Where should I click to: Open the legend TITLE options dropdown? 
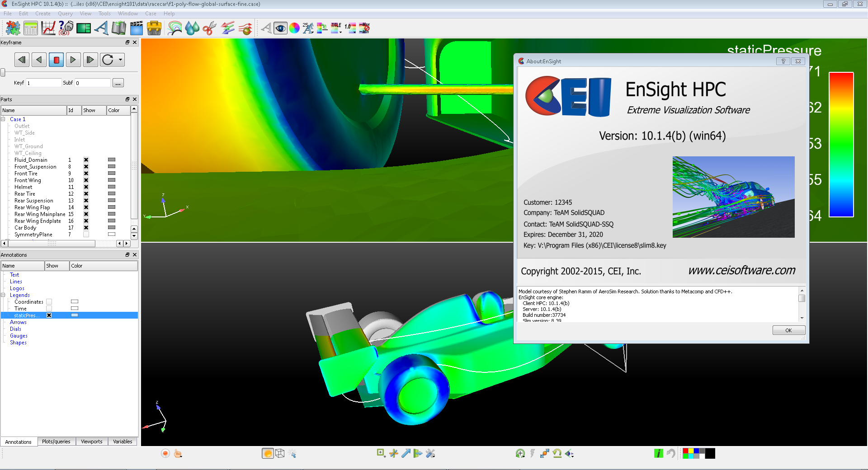(x=336, y=28)
